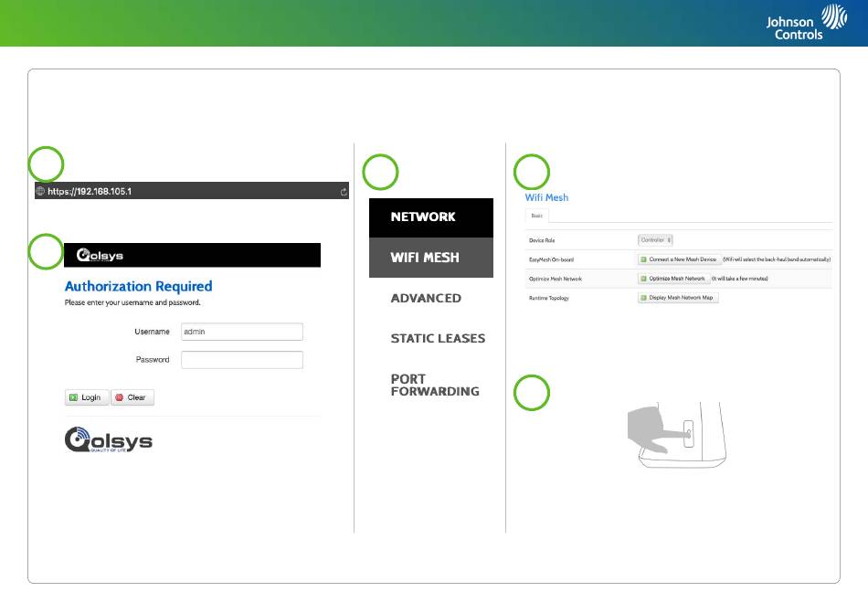This screenshot has width=868, height=613.
Task: Click the Username input field
Action: coord(241,332)
